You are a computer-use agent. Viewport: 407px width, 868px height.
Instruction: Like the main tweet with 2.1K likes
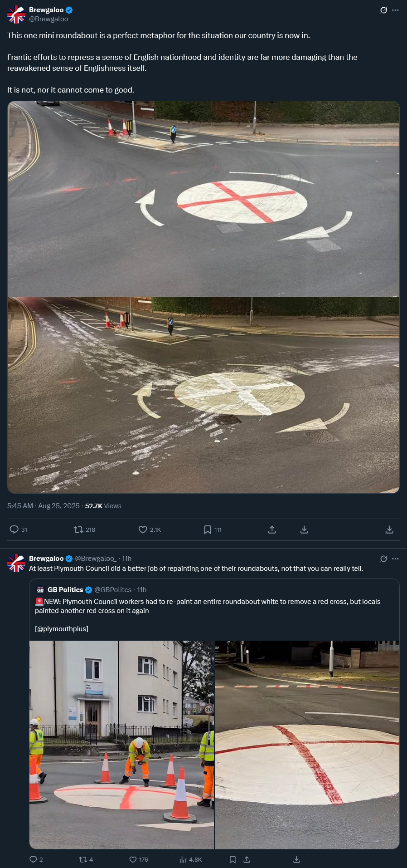[143, 530]
